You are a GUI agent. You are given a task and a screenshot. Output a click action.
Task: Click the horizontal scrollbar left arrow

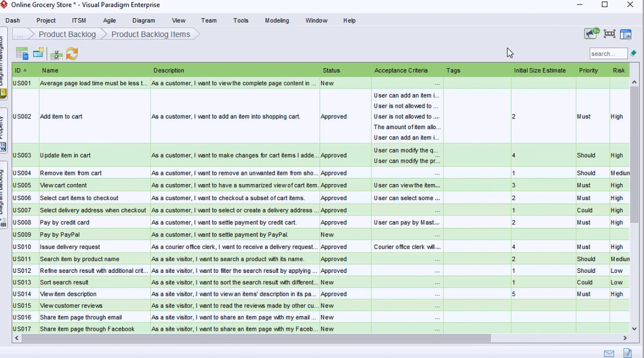point(17,338)
